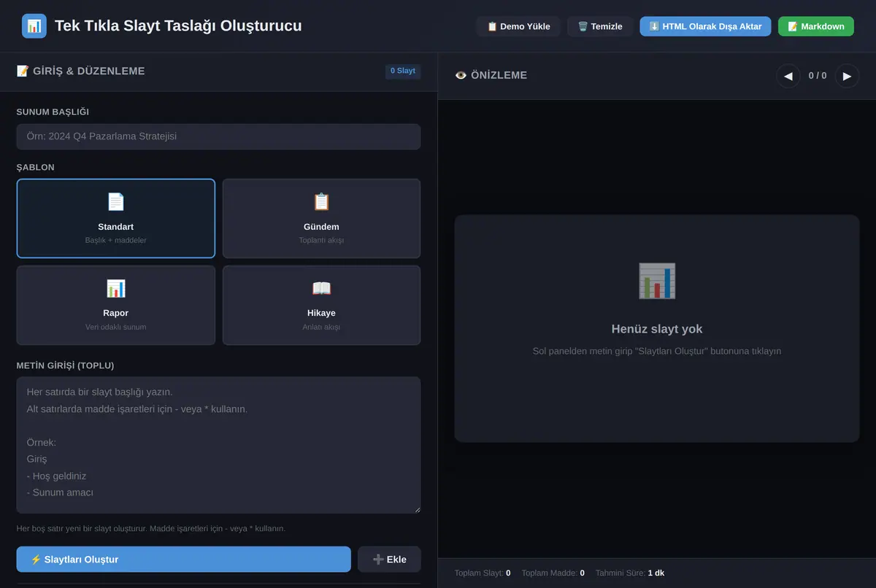The image size is (876, 588).
Task: Go to previous slide arrow
Action: point(788,76)
